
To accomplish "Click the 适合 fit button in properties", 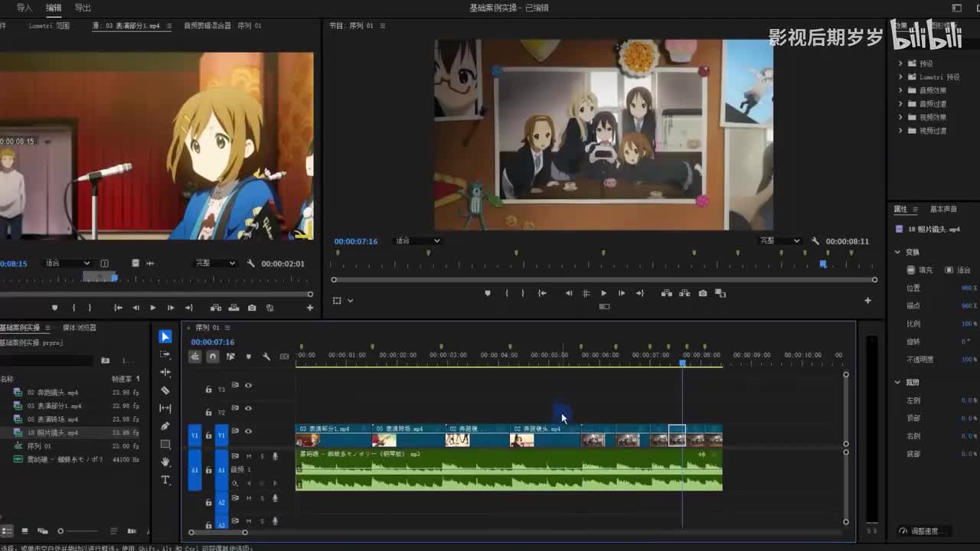I will (x=958, y=270).
